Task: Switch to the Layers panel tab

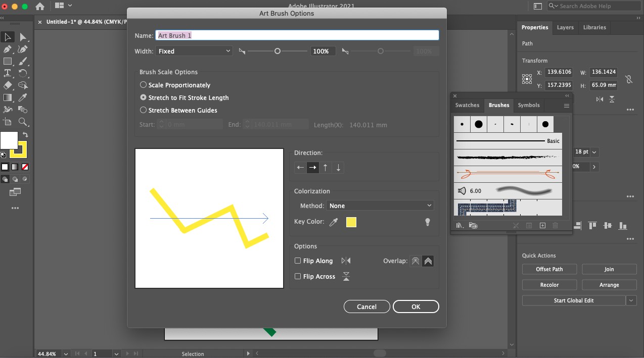Action: 565,27
